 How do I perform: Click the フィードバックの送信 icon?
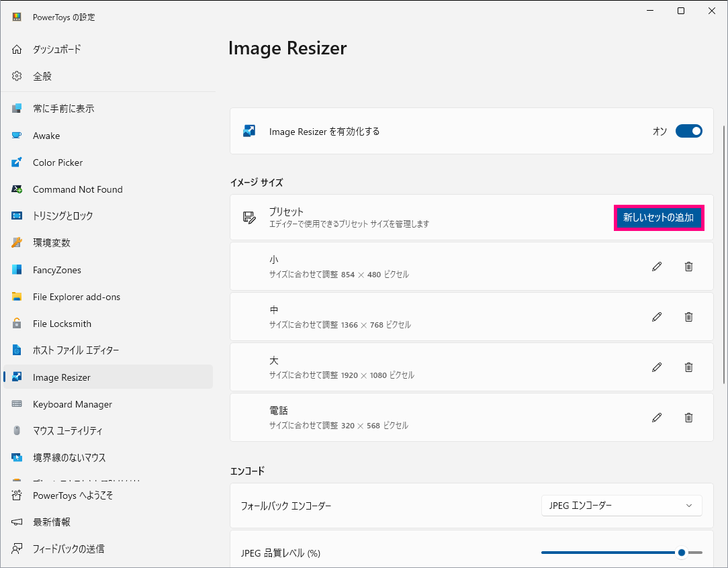[17, 549]
